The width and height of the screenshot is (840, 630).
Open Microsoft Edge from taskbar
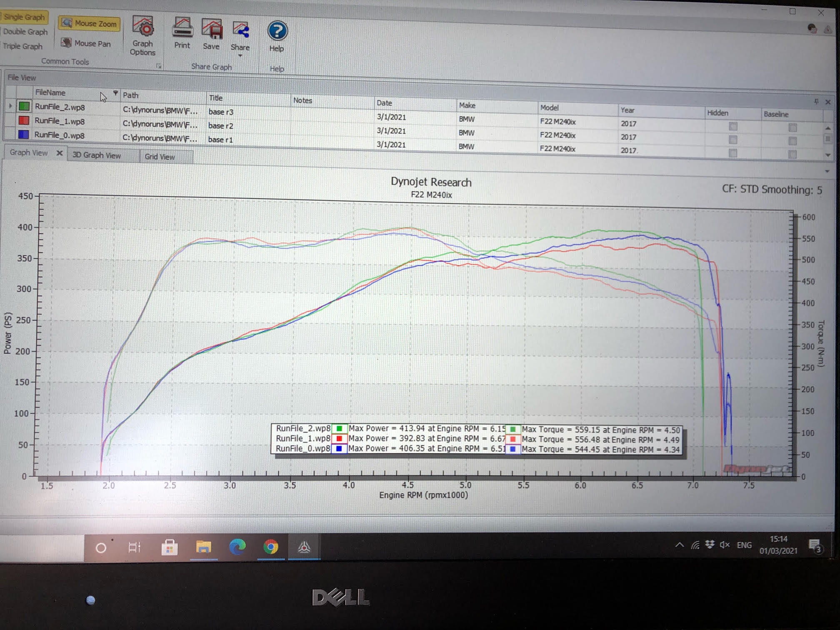237,547
